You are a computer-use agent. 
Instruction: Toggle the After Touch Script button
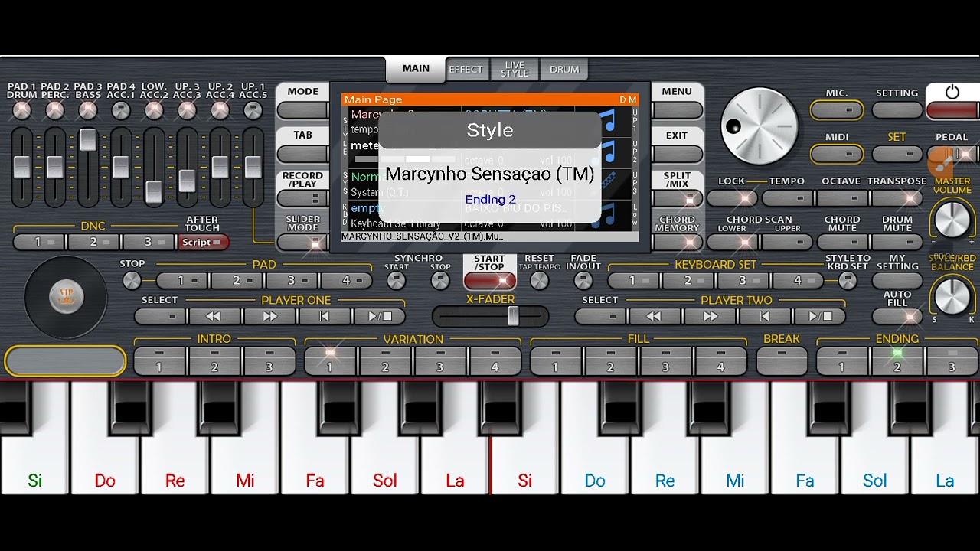point(203,243)
